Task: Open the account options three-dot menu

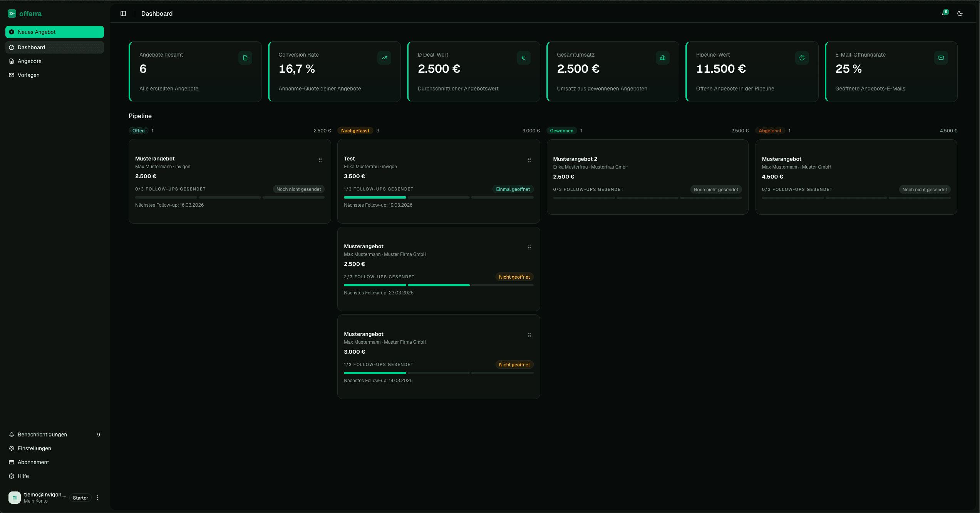Action: click(98, 498)
